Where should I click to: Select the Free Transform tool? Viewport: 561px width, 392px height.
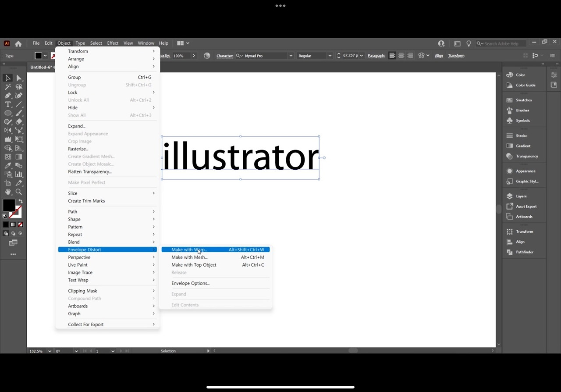click(x=19, y=139)
